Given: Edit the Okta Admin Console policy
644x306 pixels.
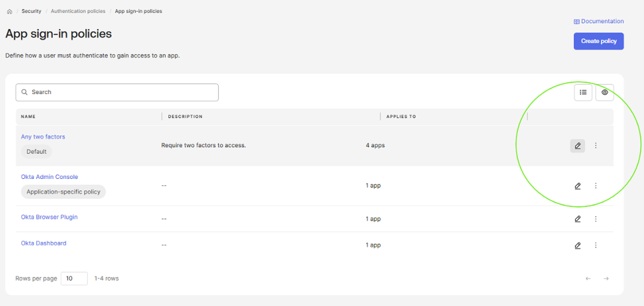Looking at the screenshot, I should coord(578,186).
